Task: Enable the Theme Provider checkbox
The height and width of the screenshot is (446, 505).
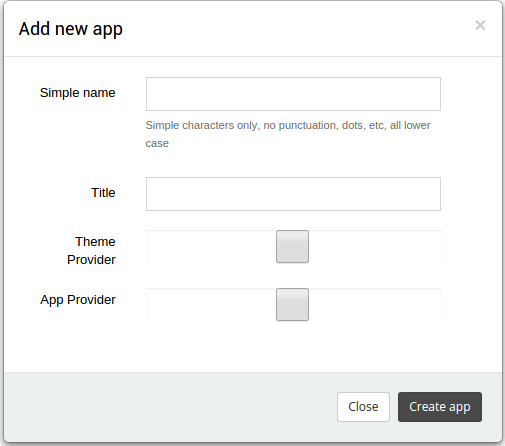Action: pos(292,247)
